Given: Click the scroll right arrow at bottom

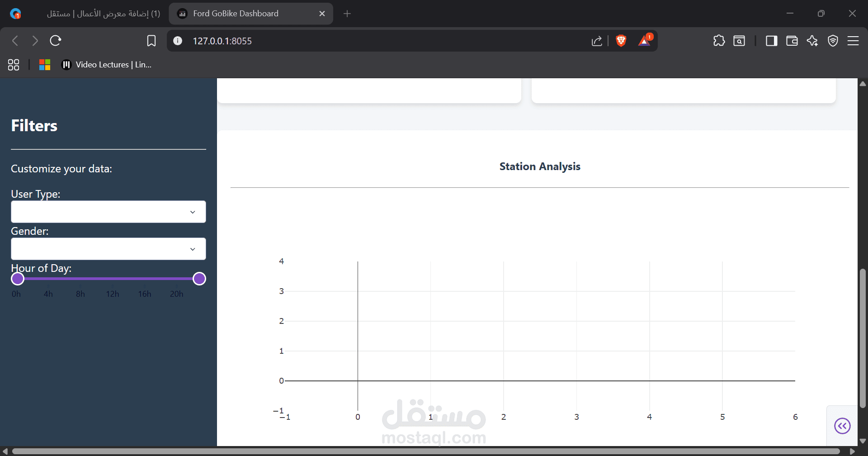Looking at the screenshot, I should point(852,451).
